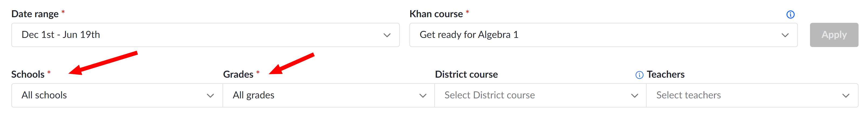868x129 pixels.
Task: Click the chevron in District course dropdown
Action: click(634, 96)
